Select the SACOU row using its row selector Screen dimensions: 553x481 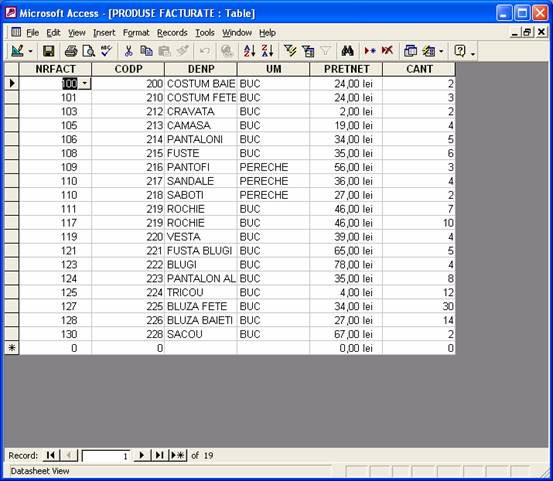point(12,334)
